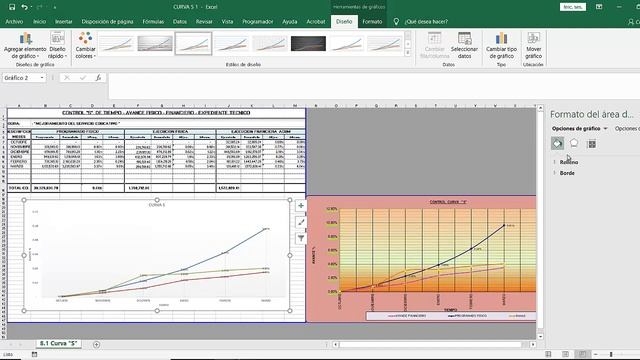640x360 pixels.
Task: Undo the last action
Action: [x=24, y=7]
